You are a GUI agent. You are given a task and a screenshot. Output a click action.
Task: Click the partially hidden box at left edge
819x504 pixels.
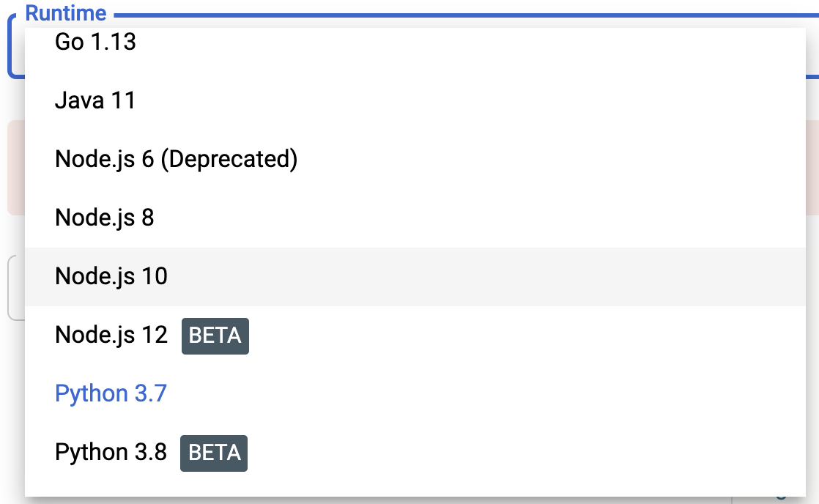click(x=16, y=288)
